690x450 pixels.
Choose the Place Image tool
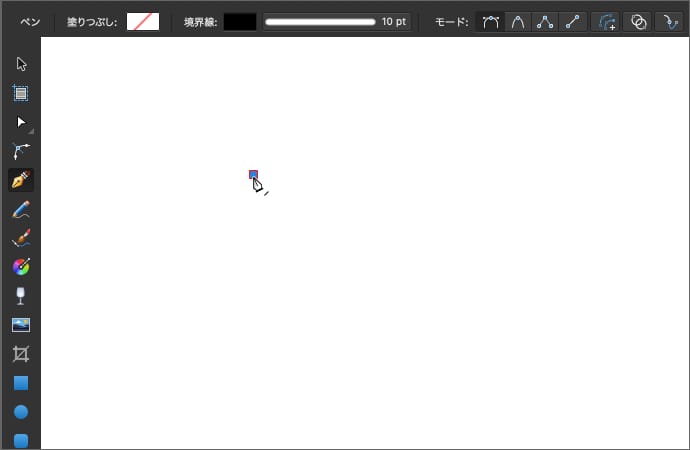tap(21, 325)
